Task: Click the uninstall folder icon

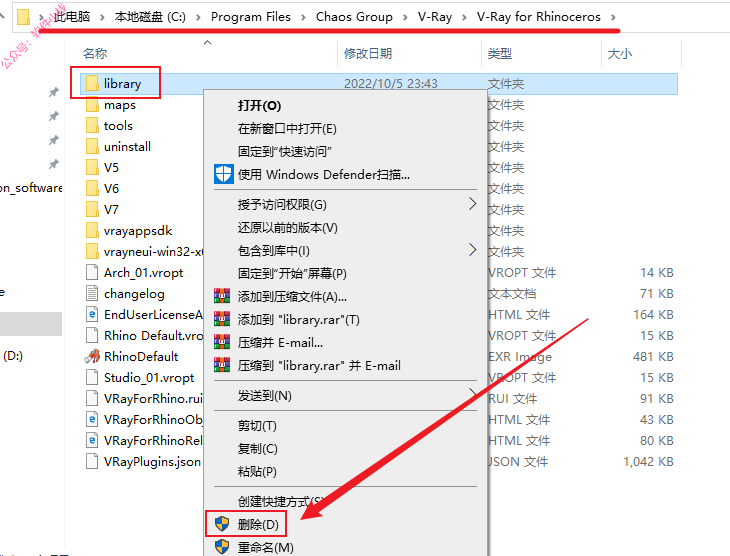Action: coord(92,147)
